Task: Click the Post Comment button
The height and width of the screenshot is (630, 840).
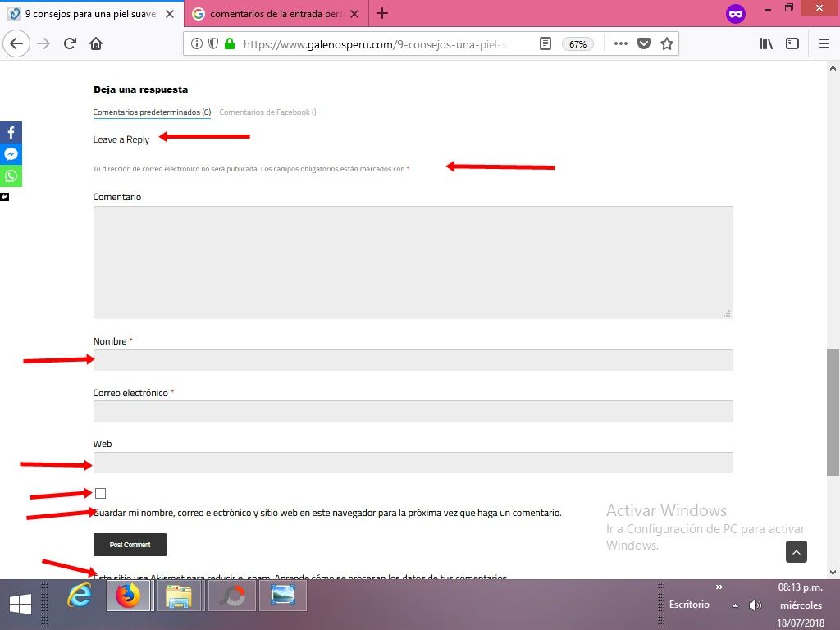Action: pos(130,545)
